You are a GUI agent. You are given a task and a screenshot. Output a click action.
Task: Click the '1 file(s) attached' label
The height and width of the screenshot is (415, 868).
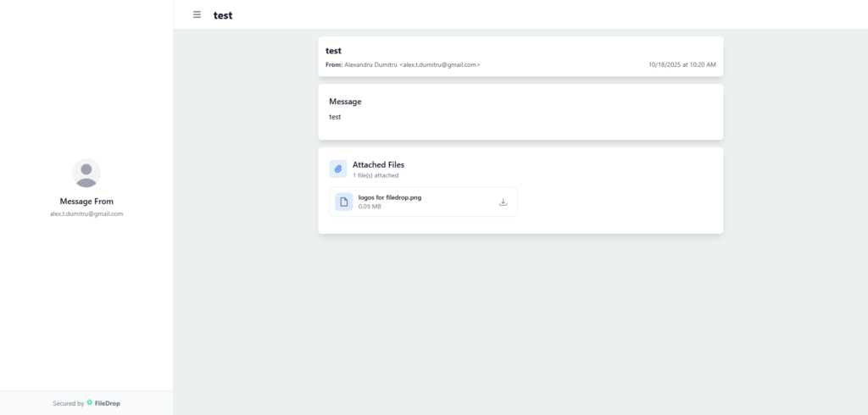pos(376,175)
